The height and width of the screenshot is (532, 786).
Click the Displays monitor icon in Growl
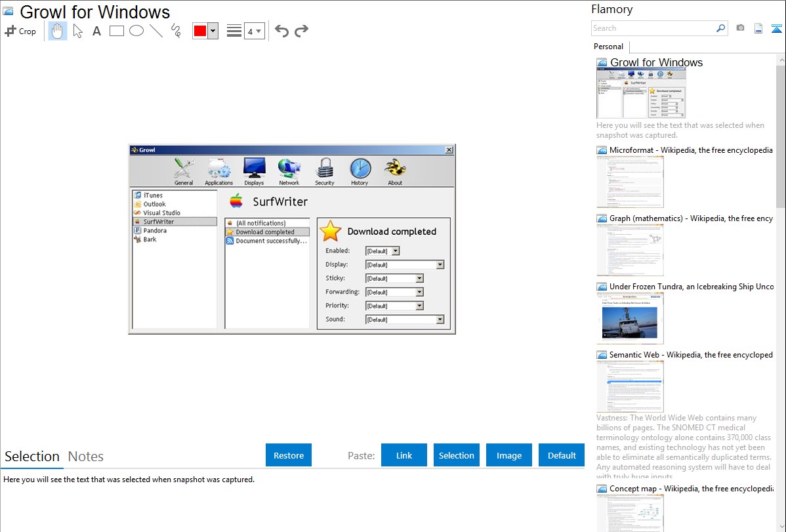pyautogui.click(x=254, y=171)
